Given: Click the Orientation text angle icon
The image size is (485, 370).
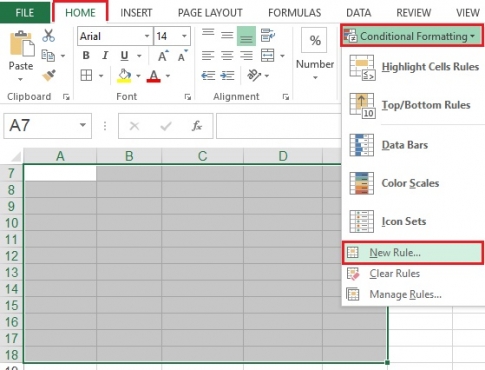Looking at the screenshot, I should coord(254,75).
